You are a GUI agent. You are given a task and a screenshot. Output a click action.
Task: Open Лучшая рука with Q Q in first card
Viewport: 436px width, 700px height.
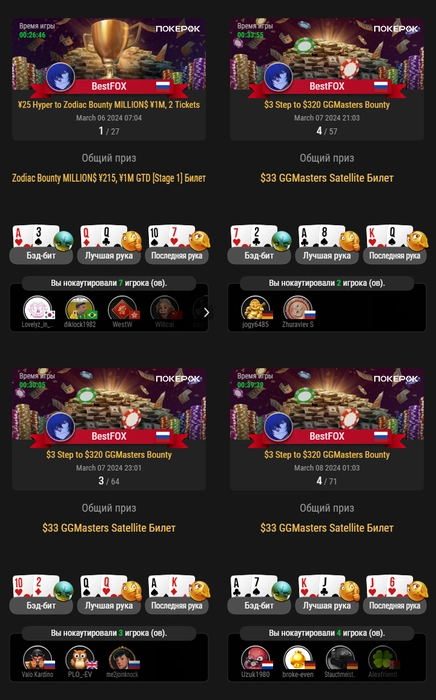tap(109, 244)
